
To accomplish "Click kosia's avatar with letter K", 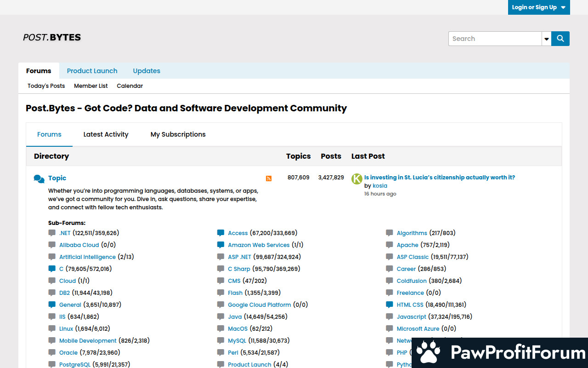I will coord(357,179).
